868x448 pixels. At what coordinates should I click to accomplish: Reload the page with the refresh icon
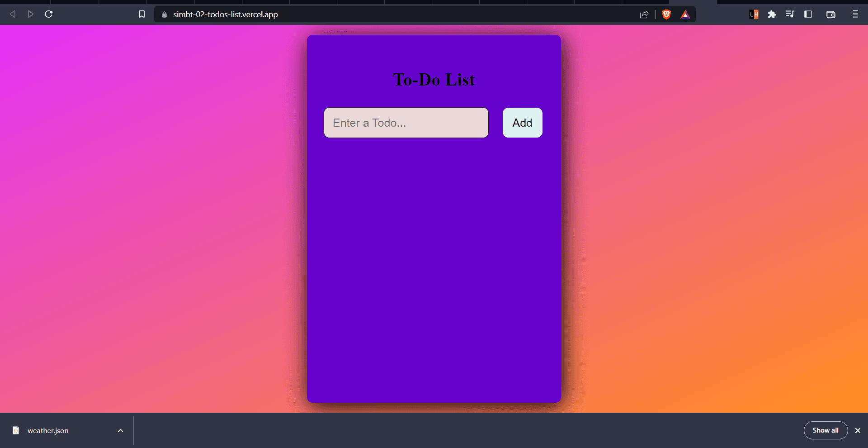(49, 14)
